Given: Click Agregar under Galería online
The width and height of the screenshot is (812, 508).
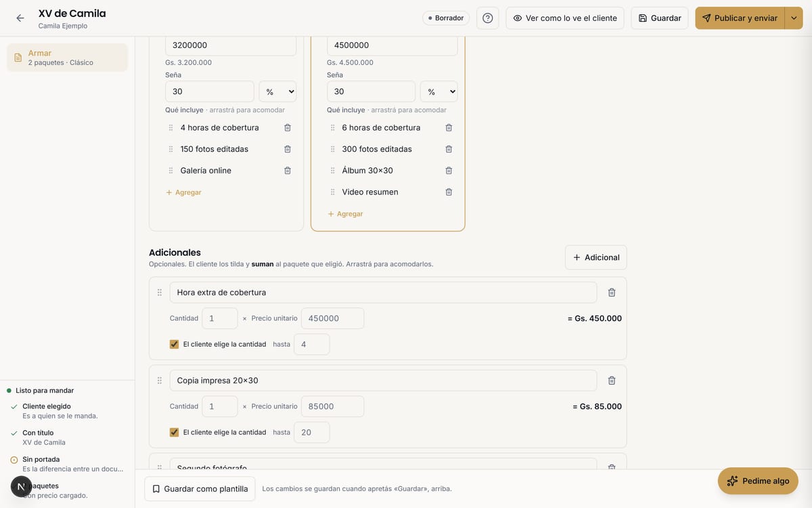Looking at the screenshot, I should [x=183, y=192].
